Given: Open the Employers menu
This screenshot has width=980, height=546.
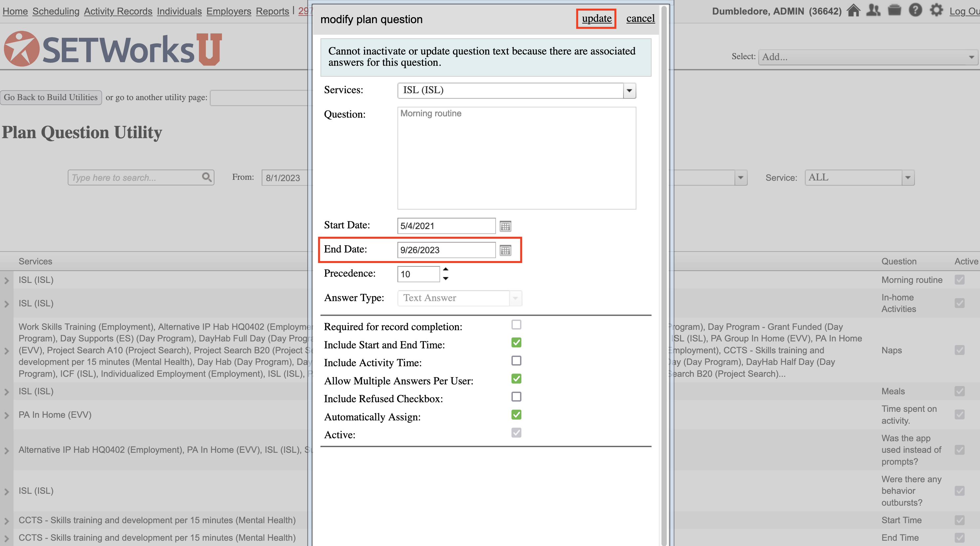Looking at the screenshot, I should click(229, 11).
